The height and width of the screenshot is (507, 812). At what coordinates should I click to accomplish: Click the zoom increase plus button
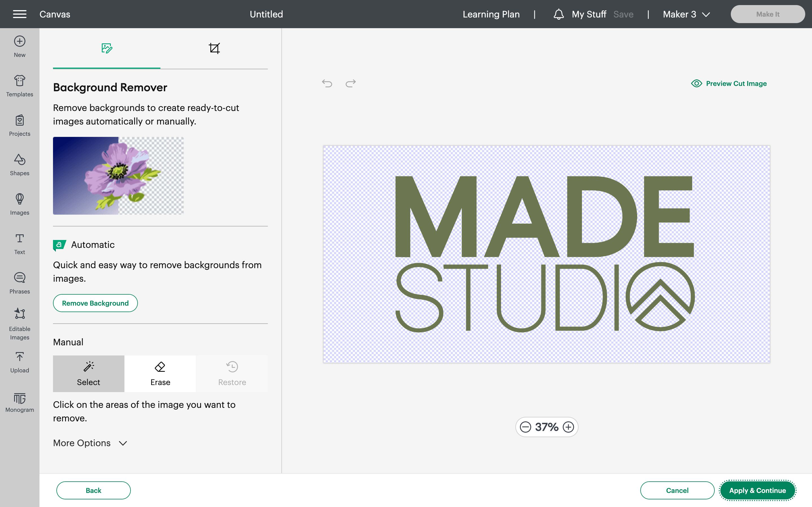pyautogui.click(x=568, y=427)
